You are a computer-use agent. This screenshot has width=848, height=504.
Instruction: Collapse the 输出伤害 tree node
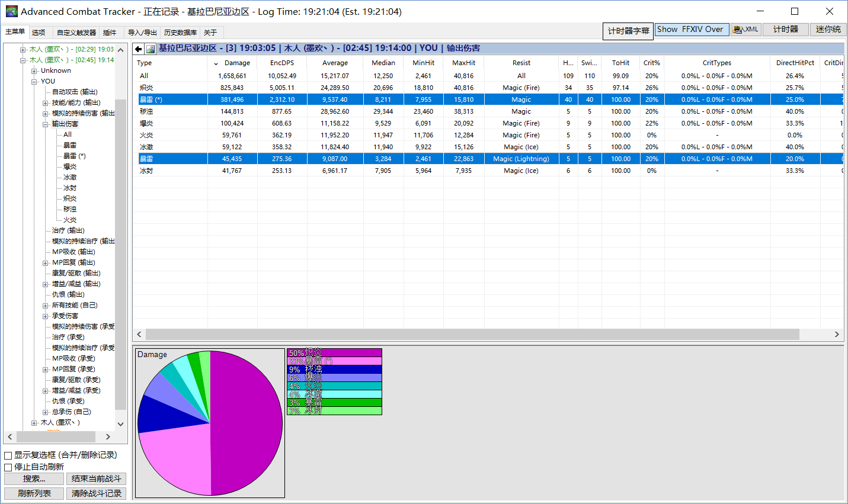pos(46,124)
